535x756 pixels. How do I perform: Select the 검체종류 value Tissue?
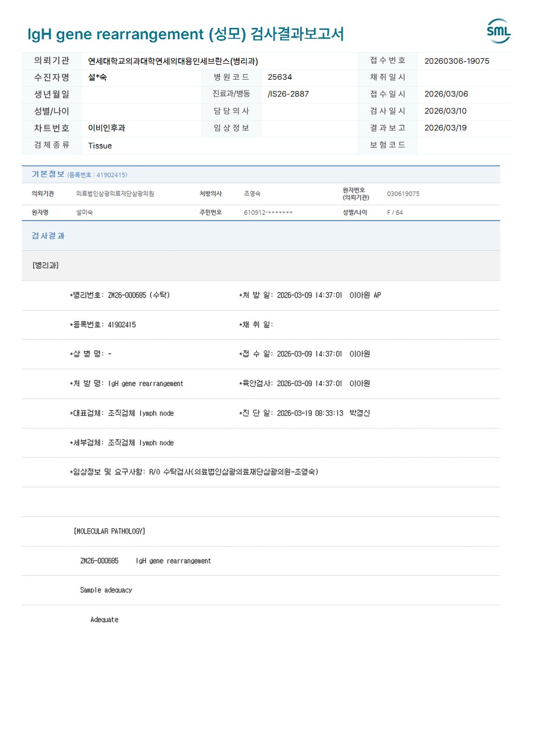click(100, 146)
